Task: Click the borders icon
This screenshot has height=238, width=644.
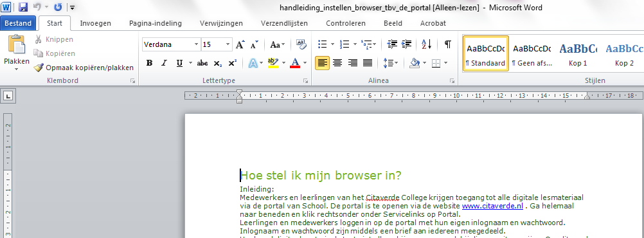Action: [x=436, y=63]
